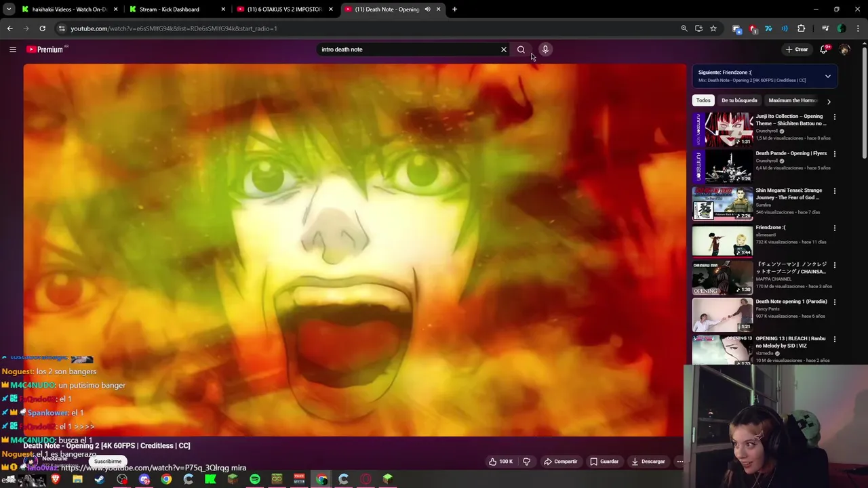Mute the Death Note tab audio icon

pyautogui.click(x=427, y=9)
